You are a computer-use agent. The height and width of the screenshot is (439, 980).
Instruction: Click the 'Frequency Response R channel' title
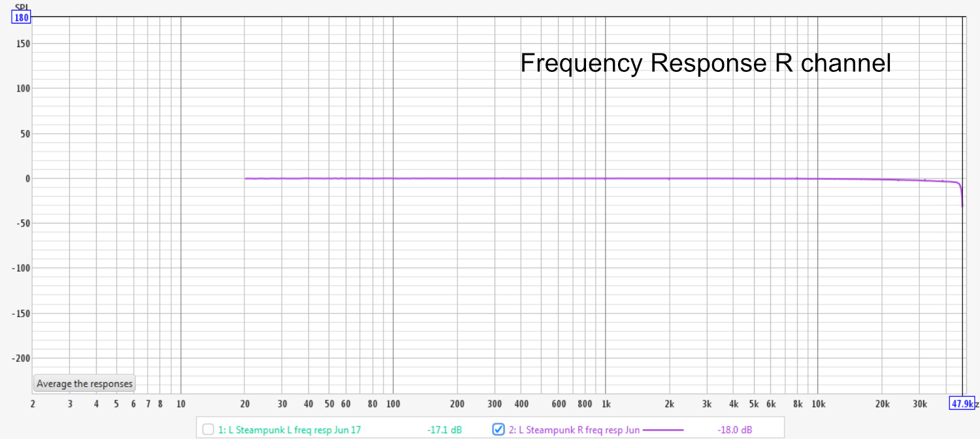[706, 63]
